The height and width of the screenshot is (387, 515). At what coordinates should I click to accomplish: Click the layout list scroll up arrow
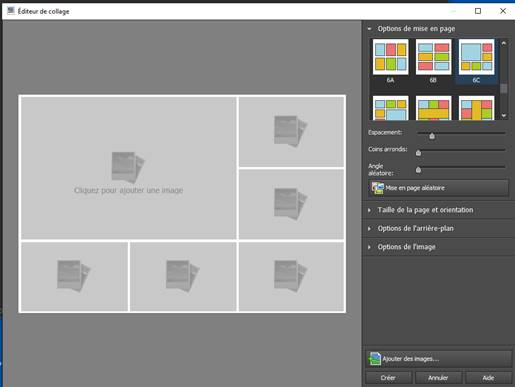tap(504, 43)
